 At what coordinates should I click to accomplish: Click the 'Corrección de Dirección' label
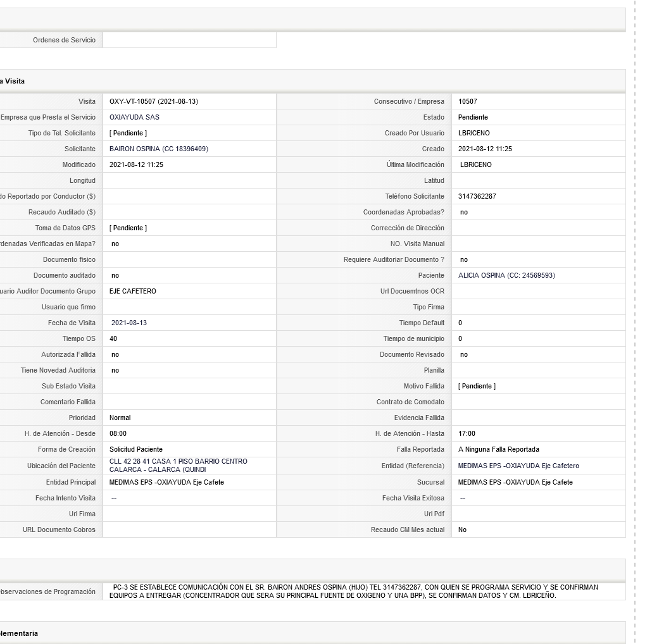point(408,228)
